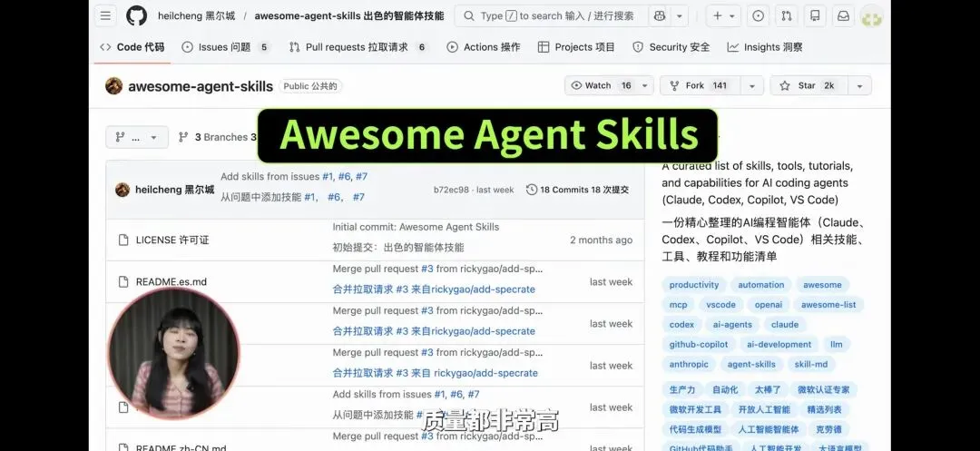Open the awesome-agent-skills breadcrumb link

point(348,15)
